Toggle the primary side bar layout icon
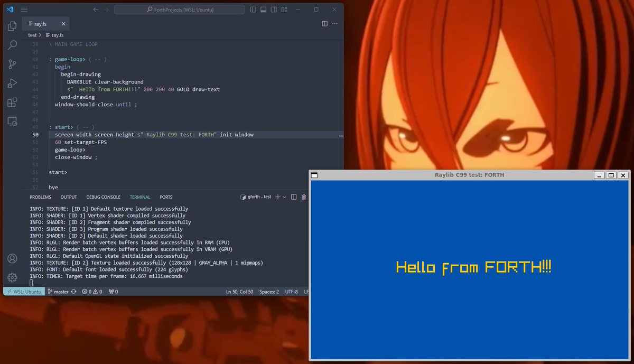Screen dimensions: 634x364 coord(253,10)
